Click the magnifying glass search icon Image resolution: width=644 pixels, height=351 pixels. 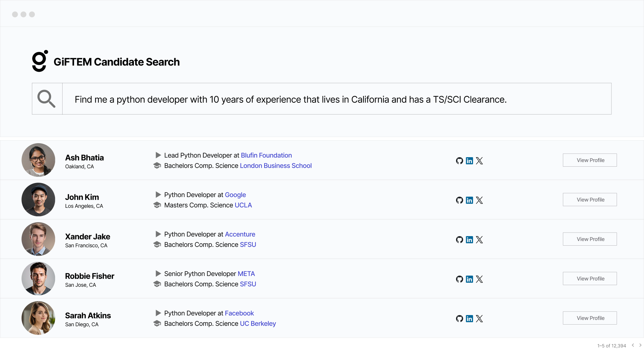(47, 99)
